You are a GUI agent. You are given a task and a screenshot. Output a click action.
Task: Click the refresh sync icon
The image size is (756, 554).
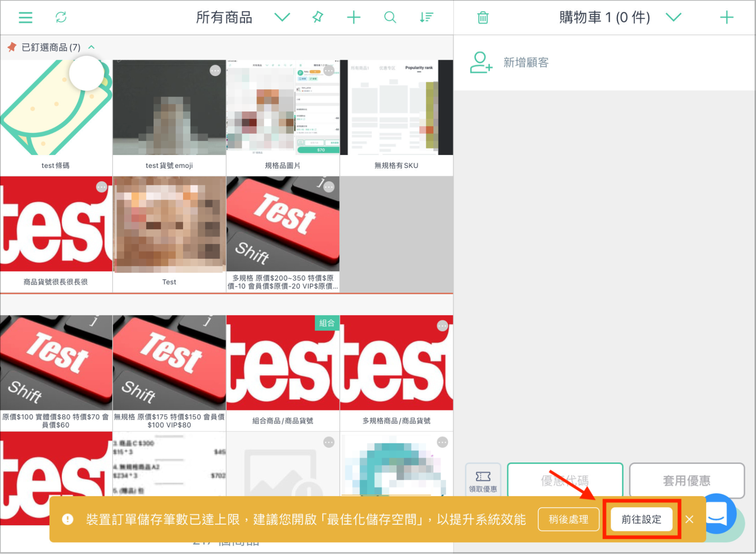[61, 17]
